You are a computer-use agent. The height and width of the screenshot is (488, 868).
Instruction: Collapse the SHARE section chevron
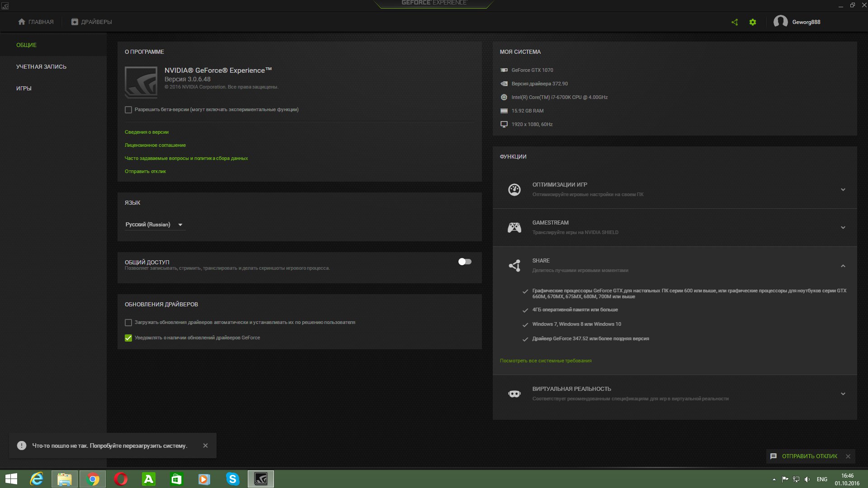843,266
